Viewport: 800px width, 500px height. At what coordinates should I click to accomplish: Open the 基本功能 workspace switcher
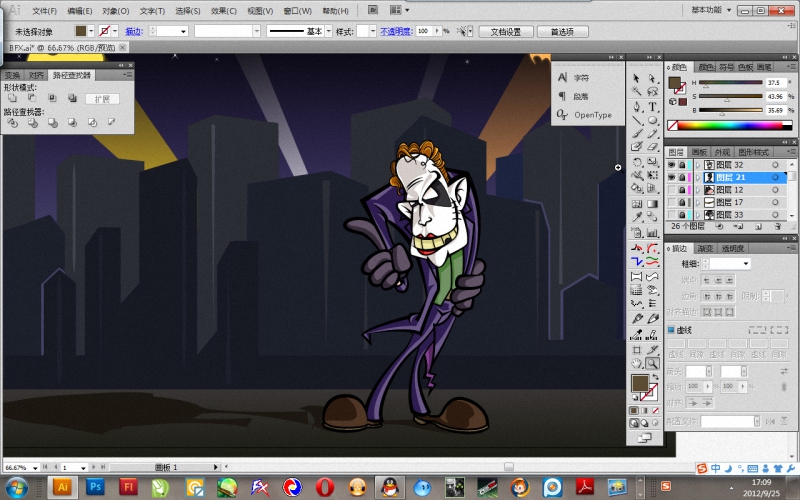(711, 10)
